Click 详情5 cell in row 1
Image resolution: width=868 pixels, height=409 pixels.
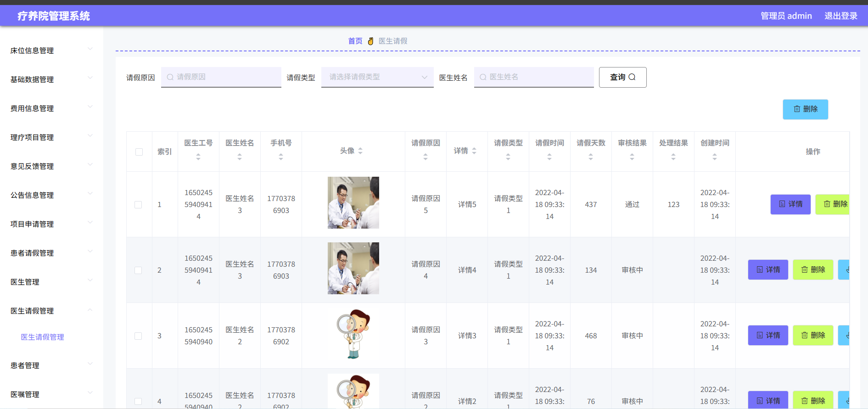(x=467, y=204)
